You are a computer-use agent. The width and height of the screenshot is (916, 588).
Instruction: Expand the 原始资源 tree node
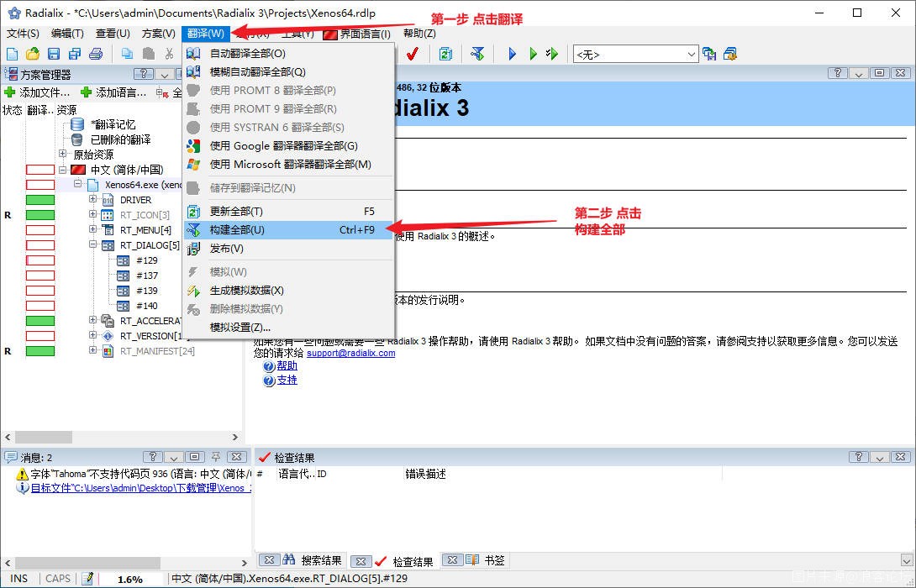(62, 155)
